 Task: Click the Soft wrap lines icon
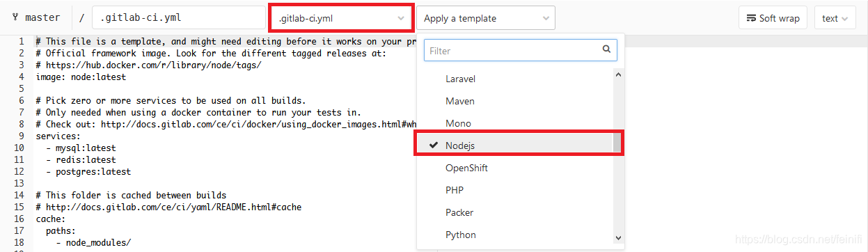[751, 19]
